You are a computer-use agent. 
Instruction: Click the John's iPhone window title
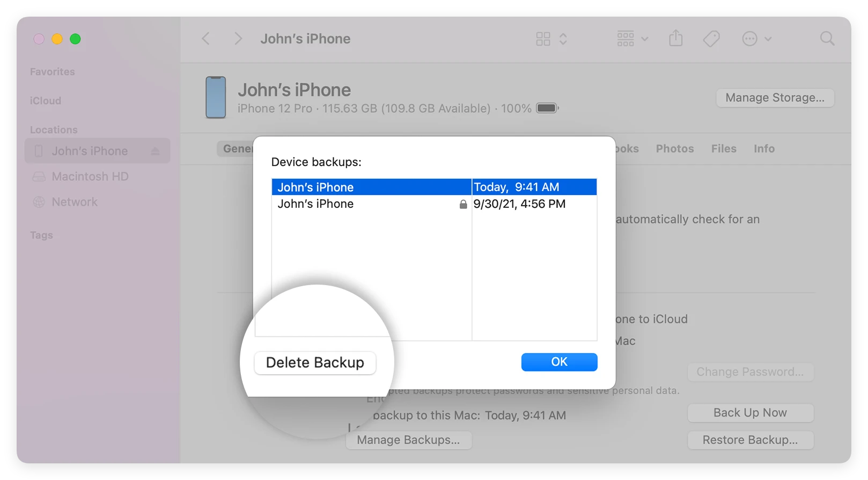(x=305, y=39)
